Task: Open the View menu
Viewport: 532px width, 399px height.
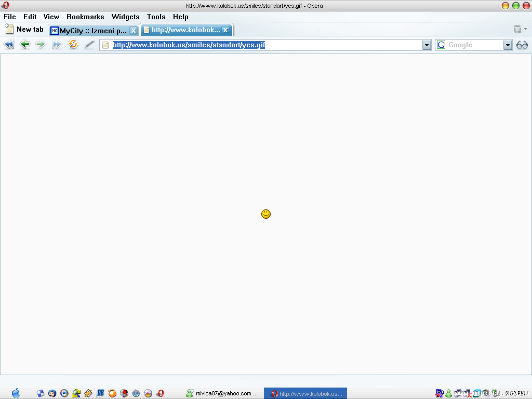Action: 51,17
